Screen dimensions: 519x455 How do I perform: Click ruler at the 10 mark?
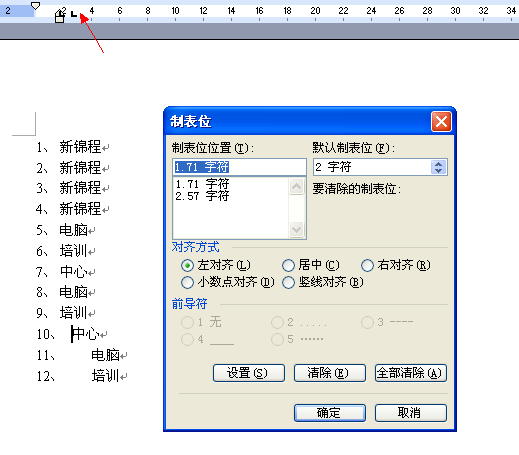pos(175,11)
